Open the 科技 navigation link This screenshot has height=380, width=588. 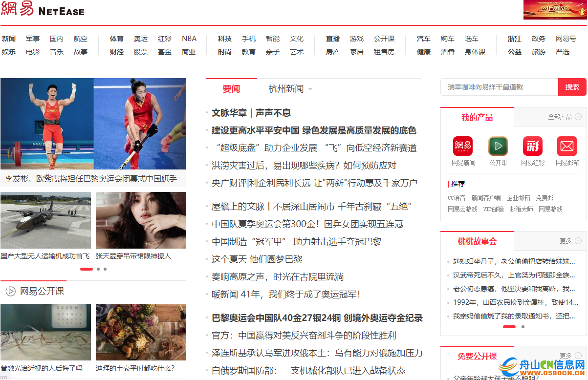(x=225, y=39)
